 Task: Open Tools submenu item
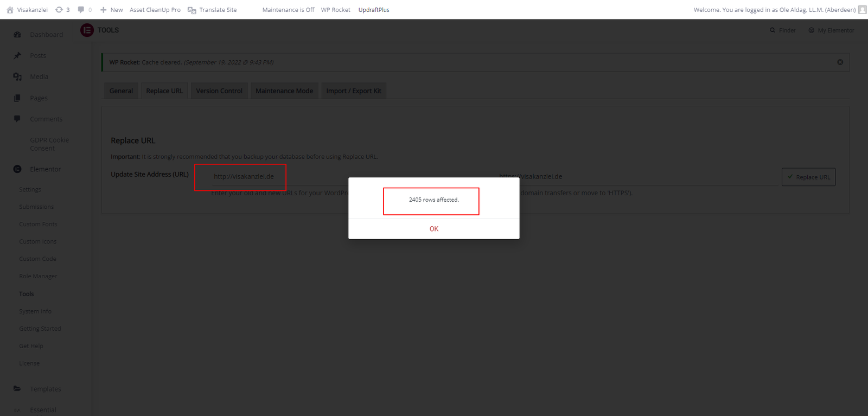click(27, 294)
